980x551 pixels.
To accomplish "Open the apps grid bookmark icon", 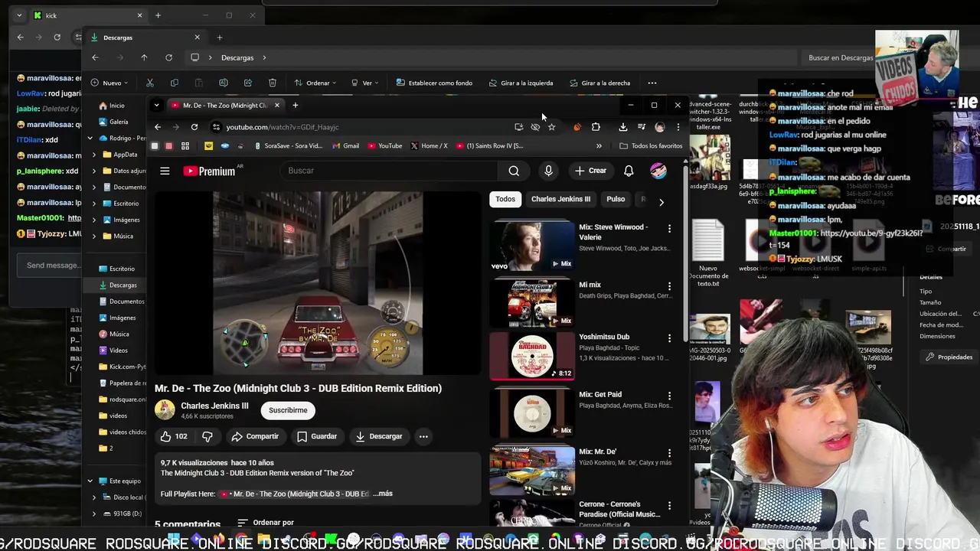I will [185, 145].
